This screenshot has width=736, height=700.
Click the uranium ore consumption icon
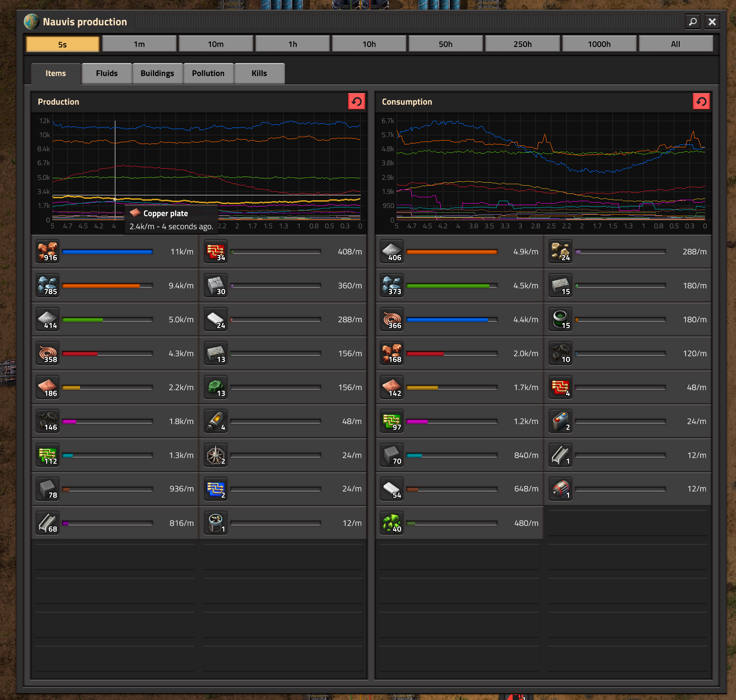click(x=392, y=523)
